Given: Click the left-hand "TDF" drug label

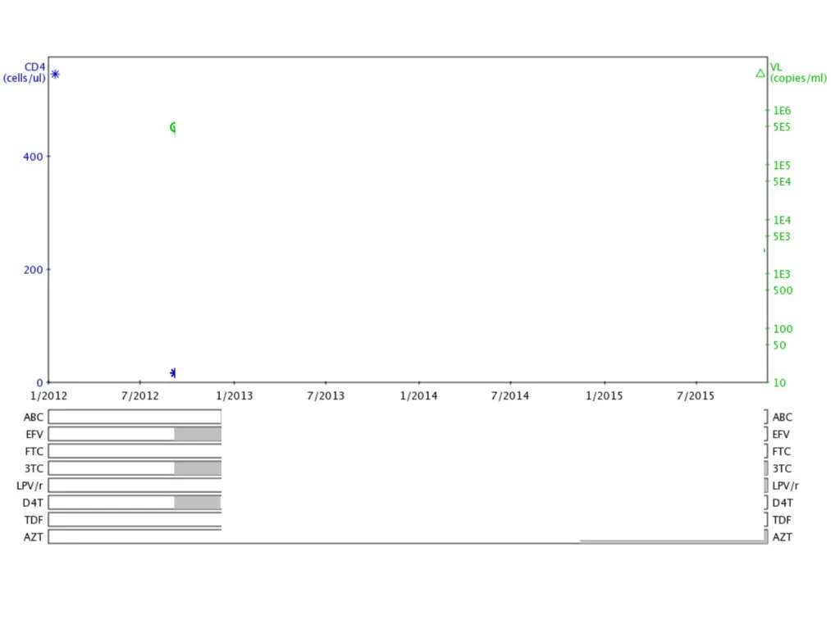Looking at the screenshot, I should pyautogui.click(x=34, y=520).
